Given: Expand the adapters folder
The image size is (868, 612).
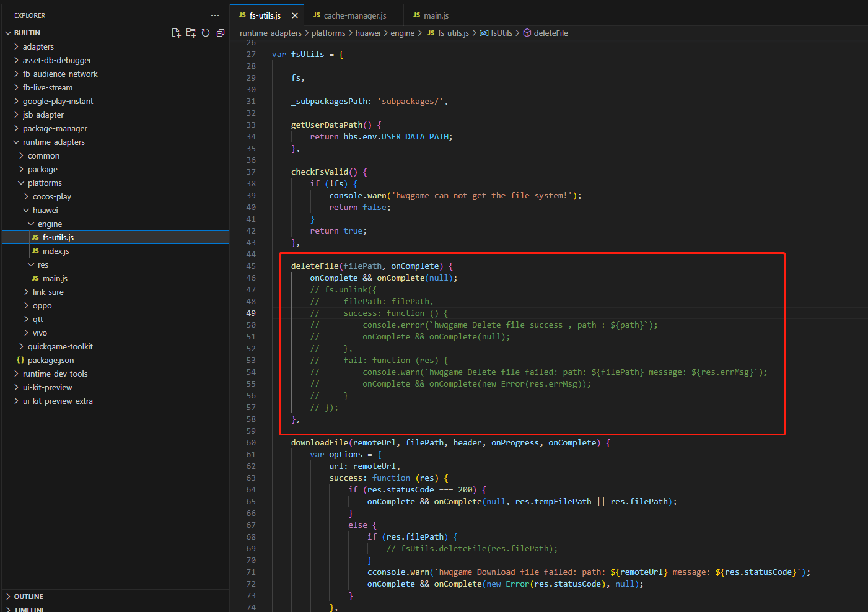Looking at the screenshot, I should pos(38,46).
